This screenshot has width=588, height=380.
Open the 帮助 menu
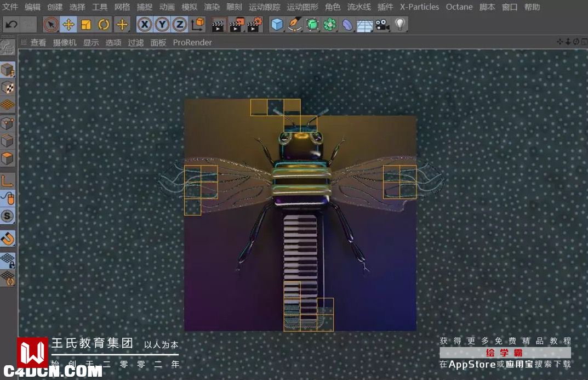tap(532, 7)
